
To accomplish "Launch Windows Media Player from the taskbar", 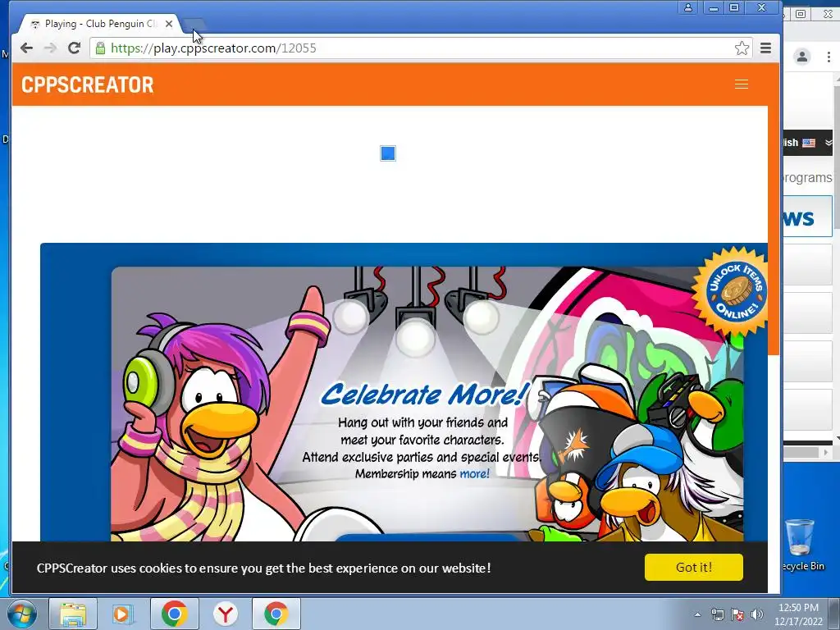I will point(123,614).
